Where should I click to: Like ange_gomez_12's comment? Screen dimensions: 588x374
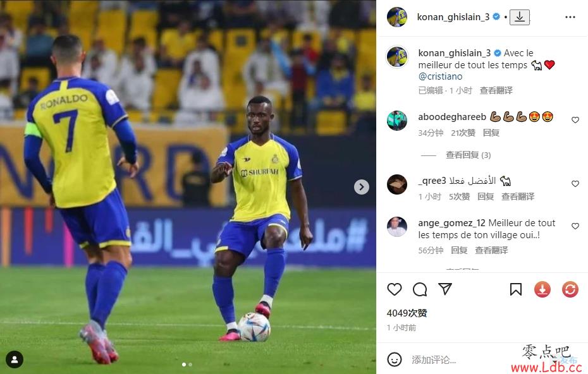[x=575, y=226]
